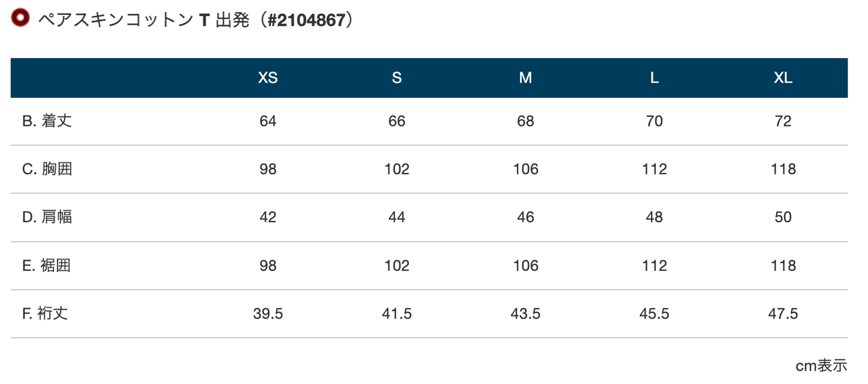The image size is (868, 384).
Task: Click the red circle bullet icon
Action: [x=20, y=17]
